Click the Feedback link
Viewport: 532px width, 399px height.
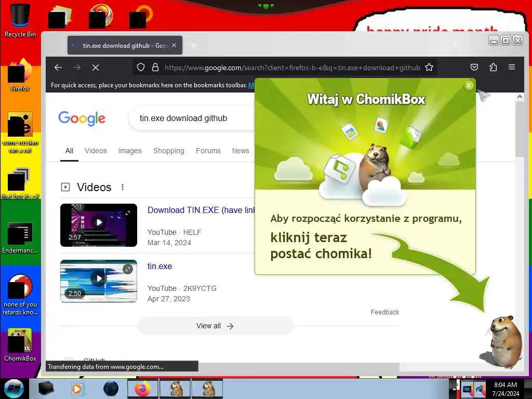click(385, 312)
